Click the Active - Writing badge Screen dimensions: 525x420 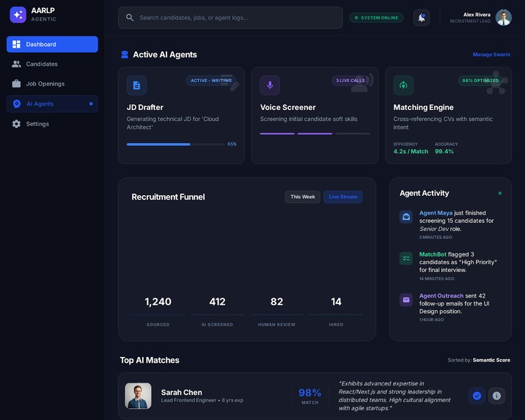(211, 81)
